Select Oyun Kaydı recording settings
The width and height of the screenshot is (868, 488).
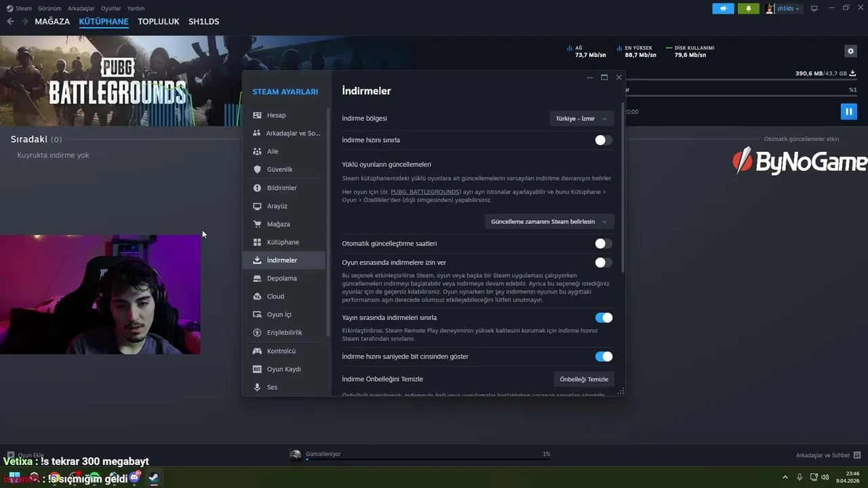point(285,369)
